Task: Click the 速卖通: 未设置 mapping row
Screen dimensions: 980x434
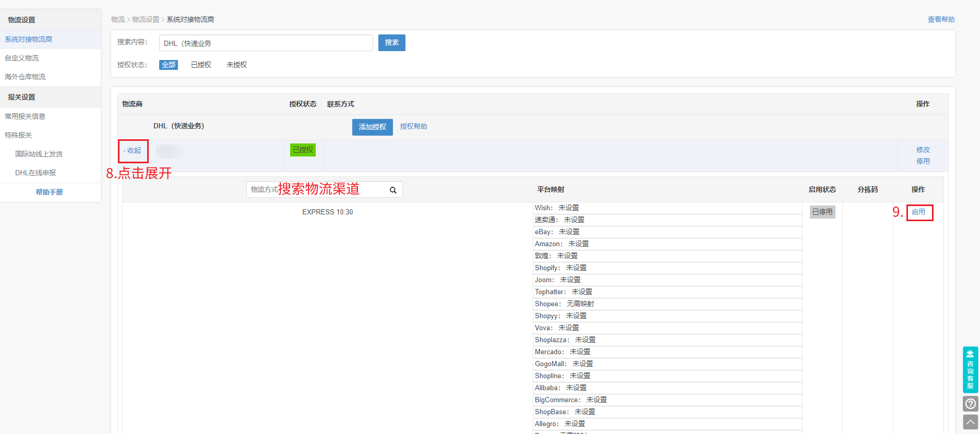Action: [667, 220]
